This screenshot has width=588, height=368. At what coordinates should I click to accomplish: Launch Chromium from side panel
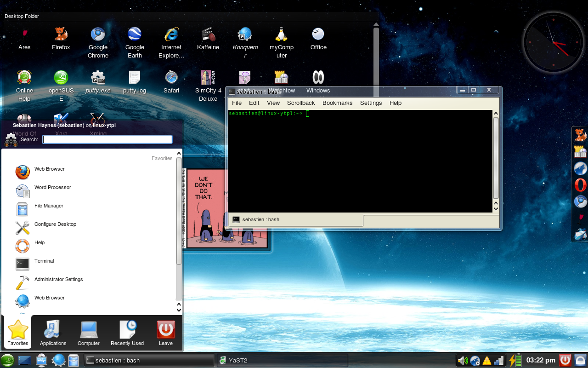(581, 201)
